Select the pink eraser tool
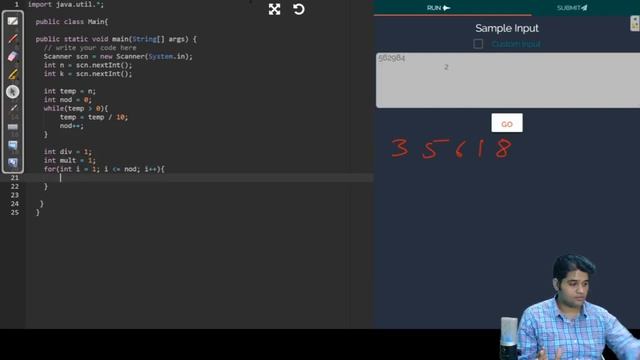This screenshot has width=640, height=360. click(13, 56)
